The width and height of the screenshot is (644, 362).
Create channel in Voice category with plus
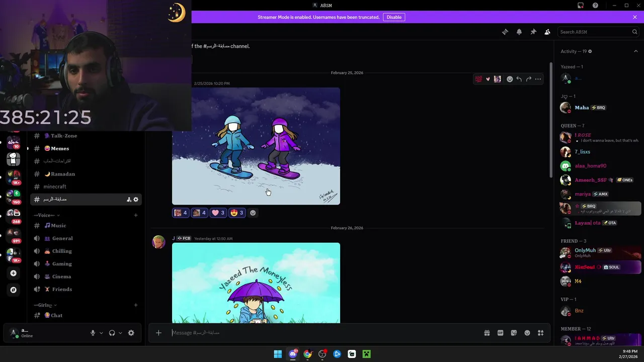136,215
